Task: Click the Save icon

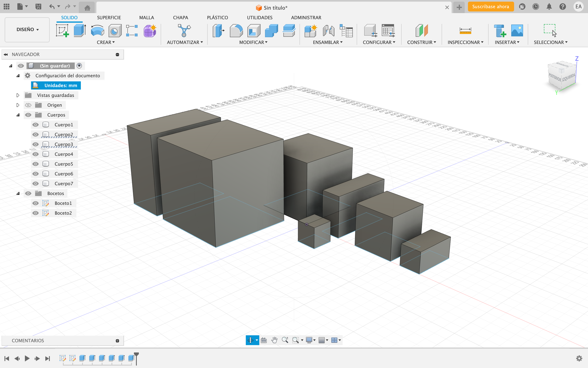Action: [38, 7]
